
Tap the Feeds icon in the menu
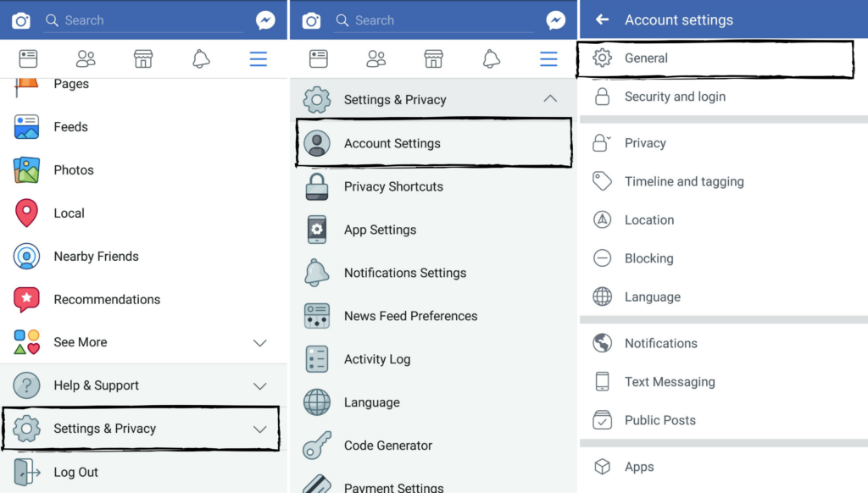[26, 127]
